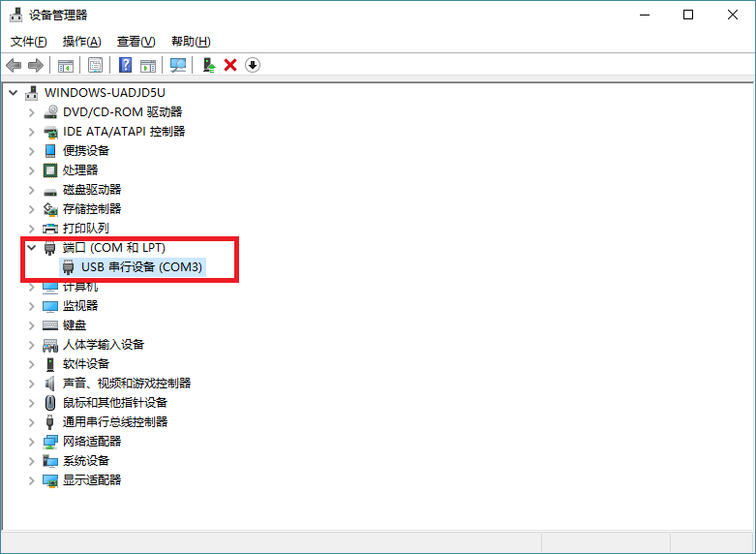Viewport: 756px width, 554px height.
Task: Open the 文件(F) menu
Action: click(x=28, y=42)
